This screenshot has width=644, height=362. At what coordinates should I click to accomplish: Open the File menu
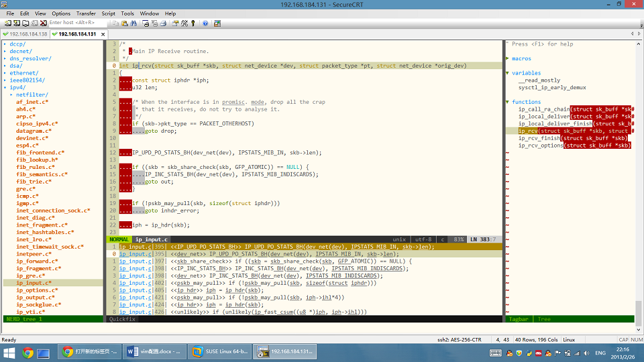(10, 13)
